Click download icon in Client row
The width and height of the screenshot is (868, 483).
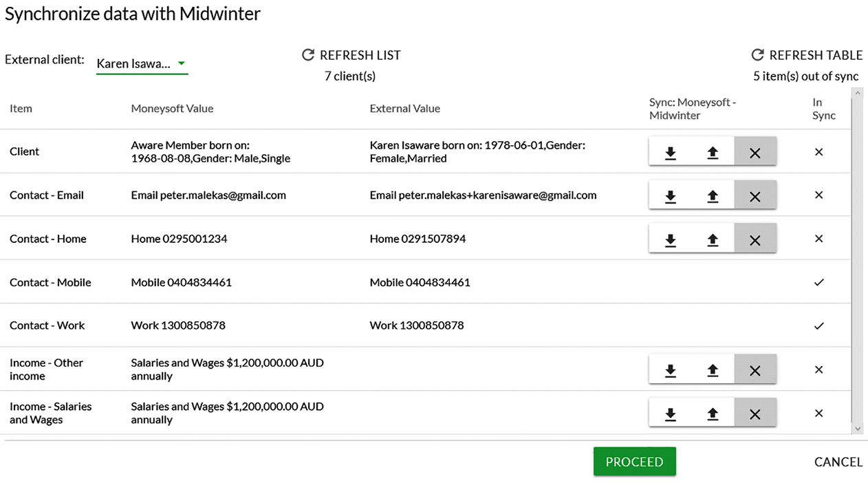[x=670, y=152]
